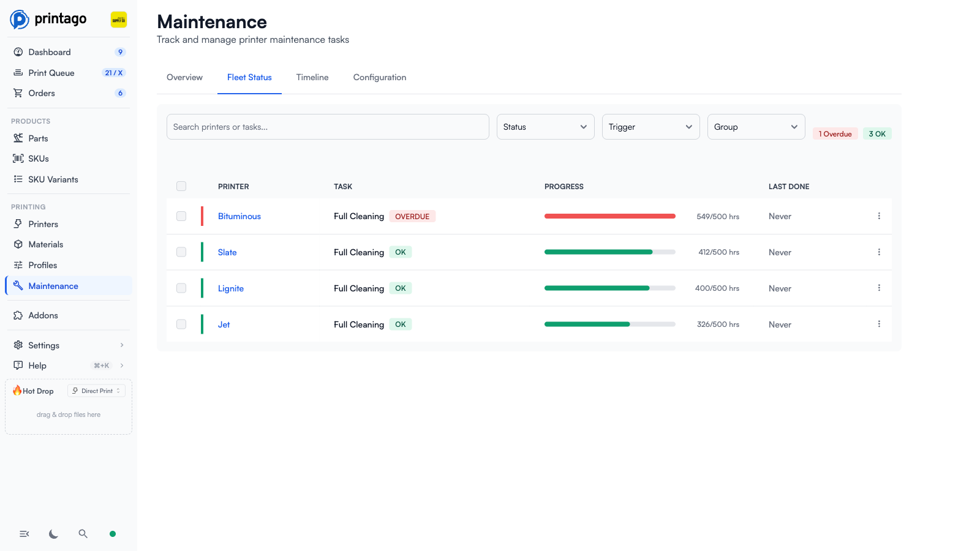
Task: Click the LAST DONE column header
Action: coord(789,187)
